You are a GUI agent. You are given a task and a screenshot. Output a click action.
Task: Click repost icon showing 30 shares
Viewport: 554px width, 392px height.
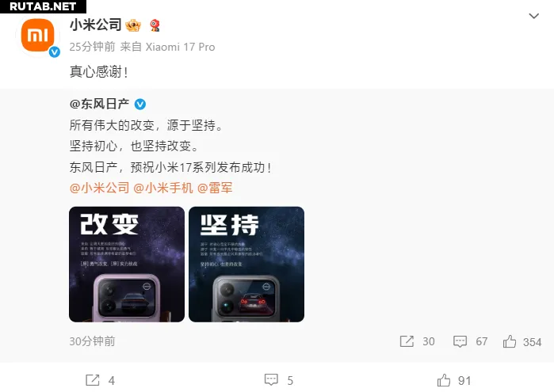click(407, 341)
